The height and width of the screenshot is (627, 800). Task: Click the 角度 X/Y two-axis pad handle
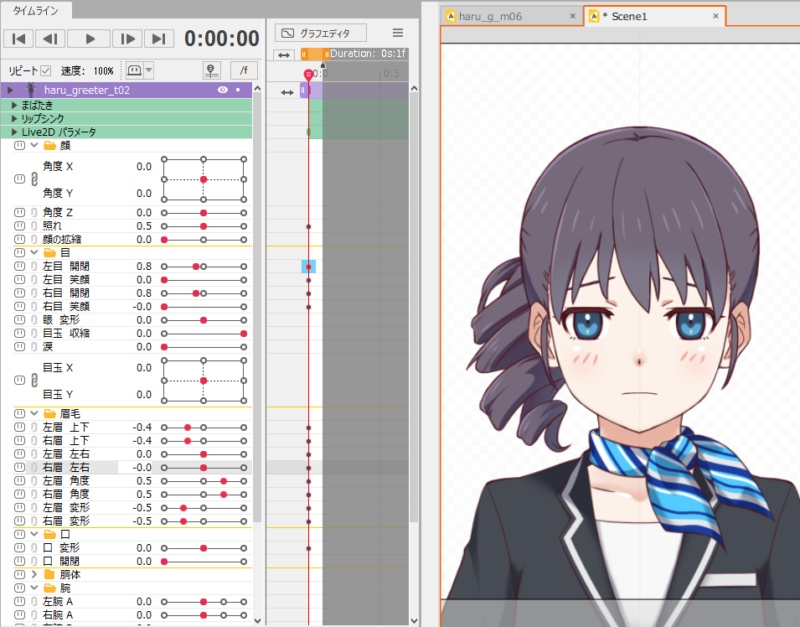pyautogui.click(x=204, y=180)
